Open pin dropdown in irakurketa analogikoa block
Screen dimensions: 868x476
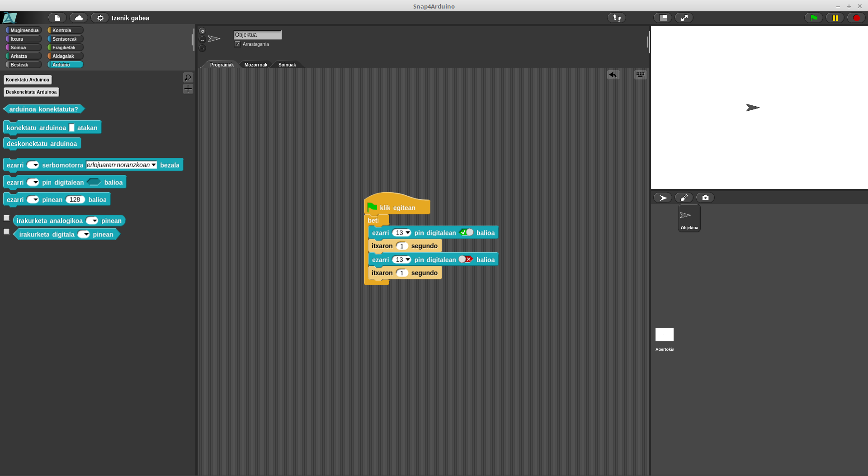94,221
